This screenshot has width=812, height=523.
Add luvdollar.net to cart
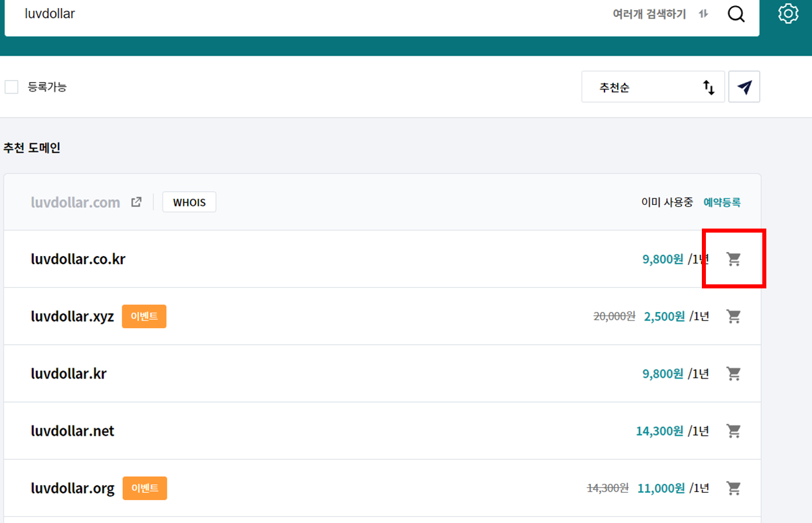tap(734, 430)
